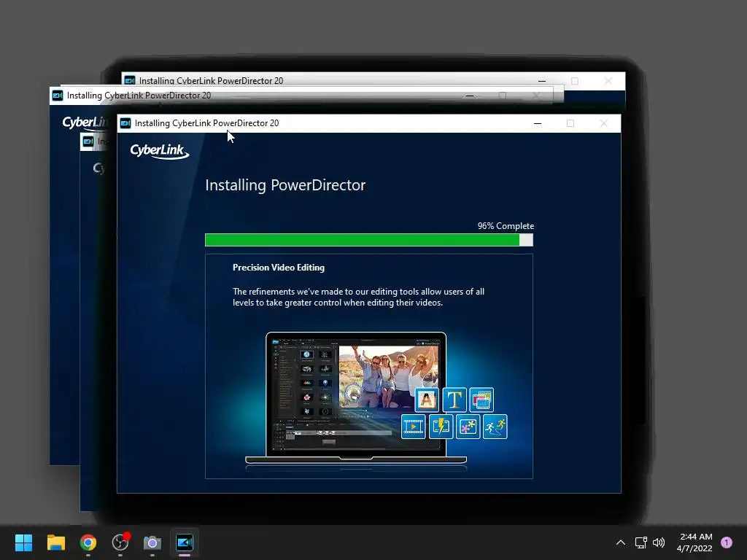Click the overlapping frames PiP icon
This screenshot has width=747, height=560.
pyautogui.click(x=481, y=400)
